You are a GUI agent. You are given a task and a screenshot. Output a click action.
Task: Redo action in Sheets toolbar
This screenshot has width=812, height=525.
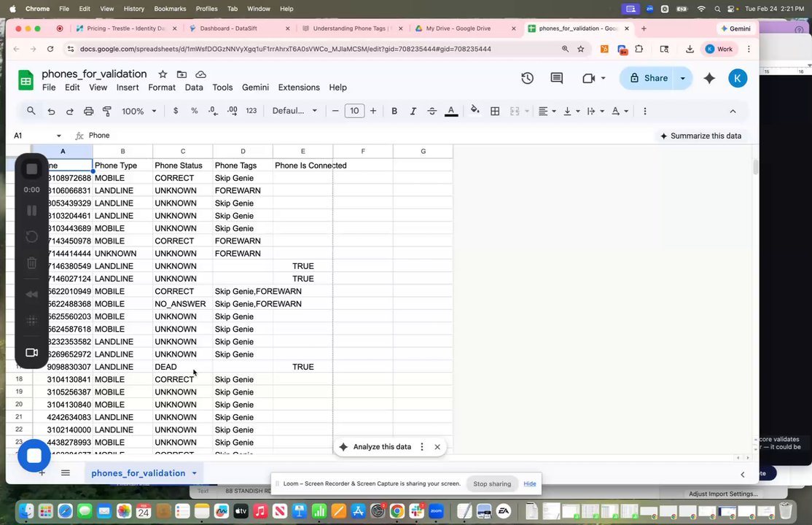pos(69,111)
